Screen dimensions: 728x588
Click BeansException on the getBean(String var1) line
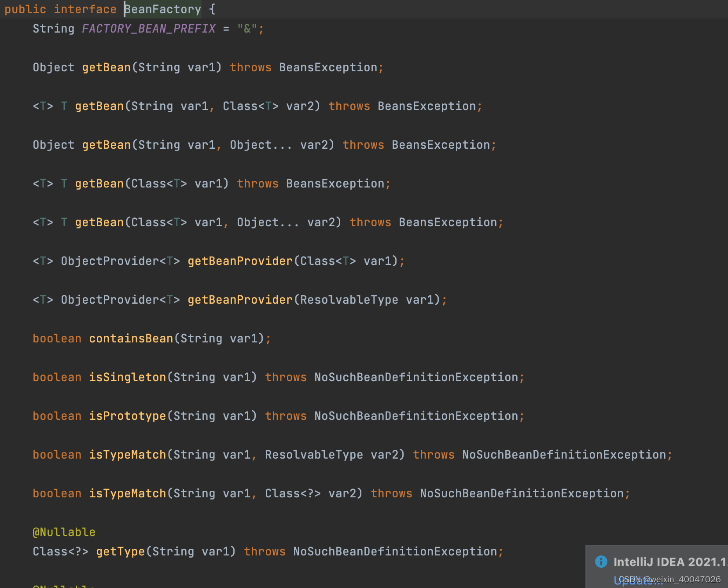coord(328,67)
